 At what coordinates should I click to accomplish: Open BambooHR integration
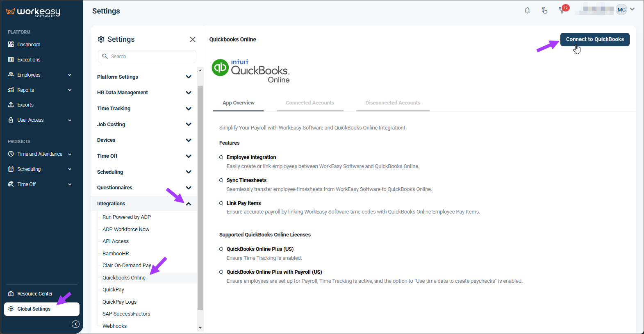(x=116, y=254)
